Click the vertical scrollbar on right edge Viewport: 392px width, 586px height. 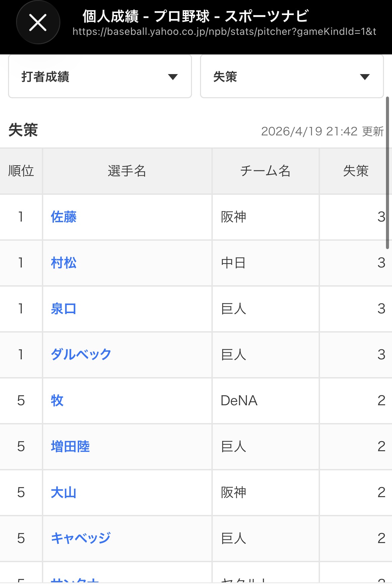pos(387,173)
